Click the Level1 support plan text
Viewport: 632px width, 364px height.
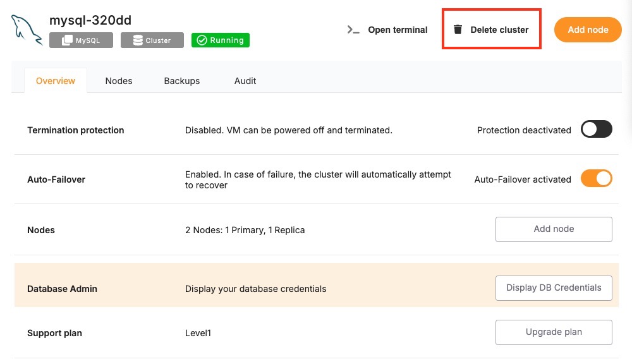pos(198,332)
